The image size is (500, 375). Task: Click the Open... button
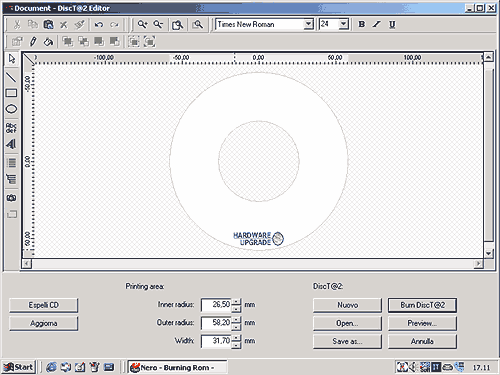click(347, 323)
